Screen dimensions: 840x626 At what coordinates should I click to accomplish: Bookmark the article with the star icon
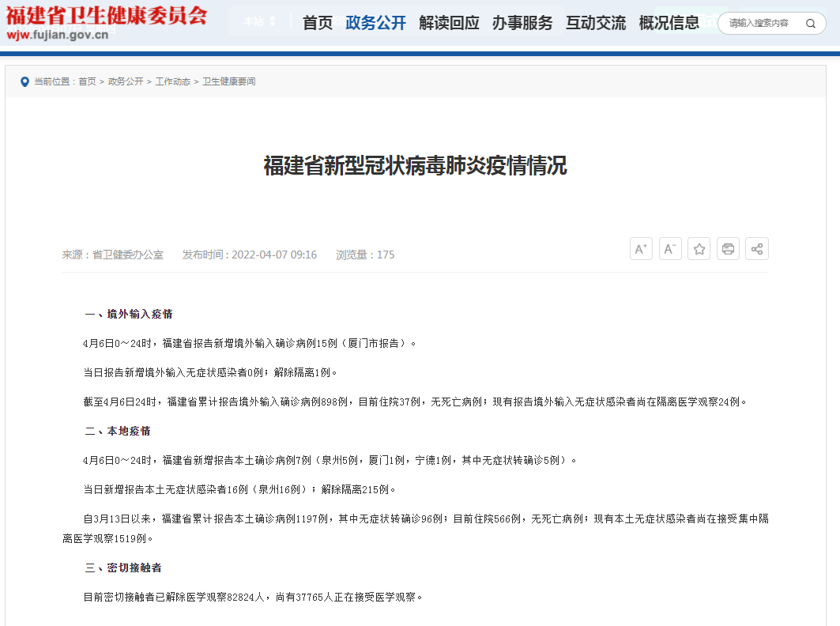[699, 249]
